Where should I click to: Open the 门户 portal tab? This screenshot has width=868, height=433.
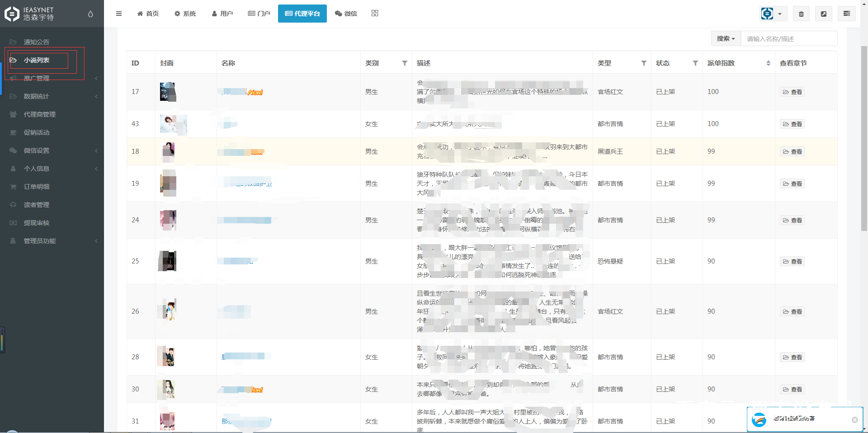[x=259, y=14]
